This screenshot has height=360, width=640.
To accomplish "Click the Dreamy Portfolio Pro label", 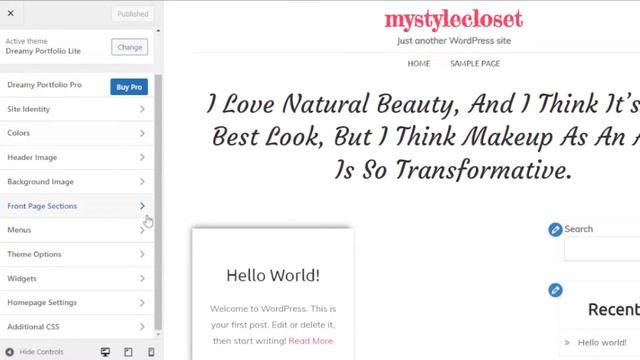I will (x=44, y=85).
